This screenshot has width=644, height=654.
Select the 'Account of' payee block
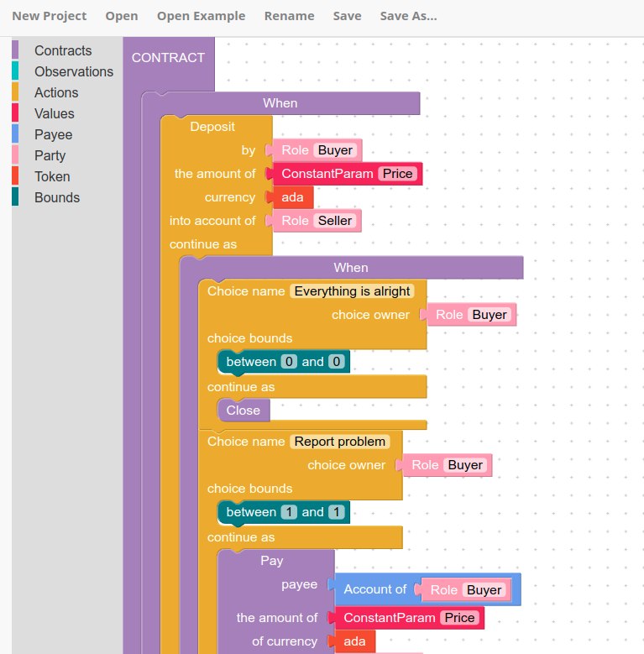click(x=374, y=589)
